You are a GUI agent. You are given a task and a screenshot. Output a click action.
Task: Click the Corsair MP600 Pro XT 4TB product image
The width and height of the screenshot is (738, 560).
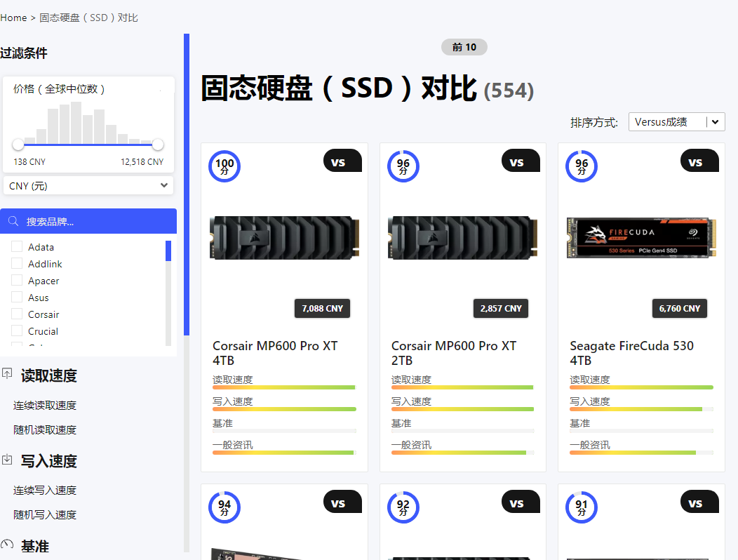(x=284, y=238)
